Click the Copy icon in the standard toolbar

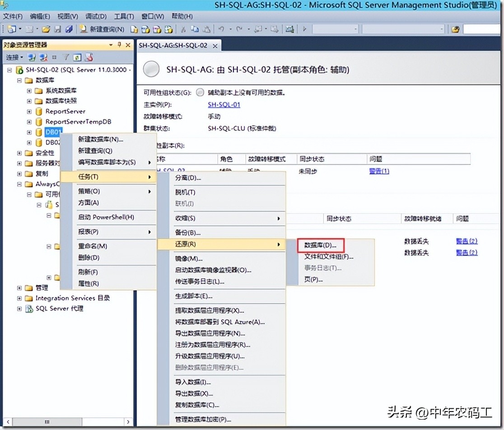(x=195, y=29)
